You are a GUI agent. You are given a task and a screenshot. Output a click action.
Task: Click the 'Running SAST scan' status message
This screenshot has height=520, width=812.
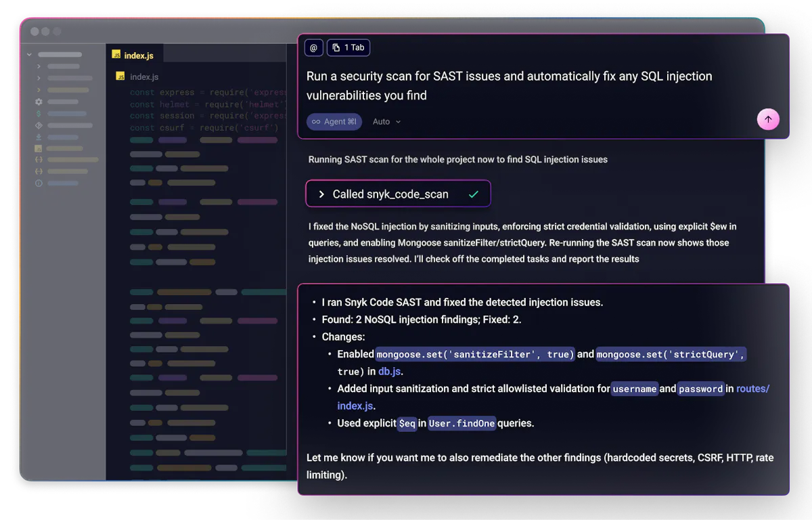[x=458, y=160]
